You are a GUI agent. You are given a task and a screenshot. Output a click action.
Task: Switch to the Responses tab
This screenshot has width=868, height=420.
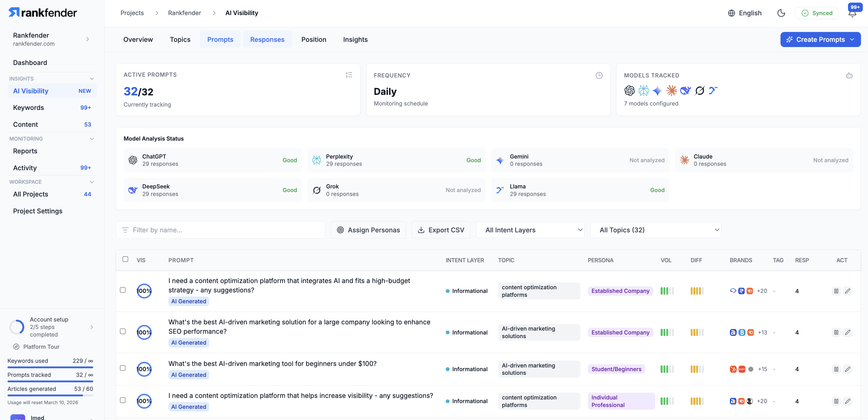click(267, 40)
